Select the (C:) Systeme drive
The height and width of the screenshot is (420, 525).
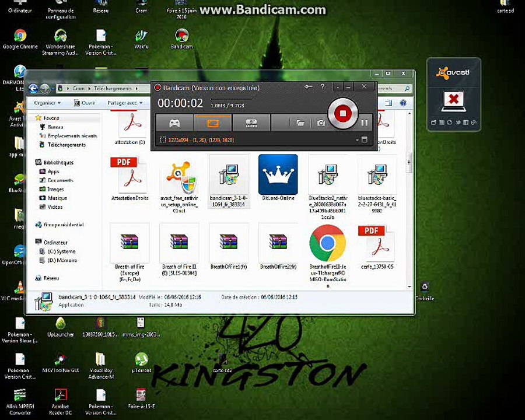coord(62,251)
